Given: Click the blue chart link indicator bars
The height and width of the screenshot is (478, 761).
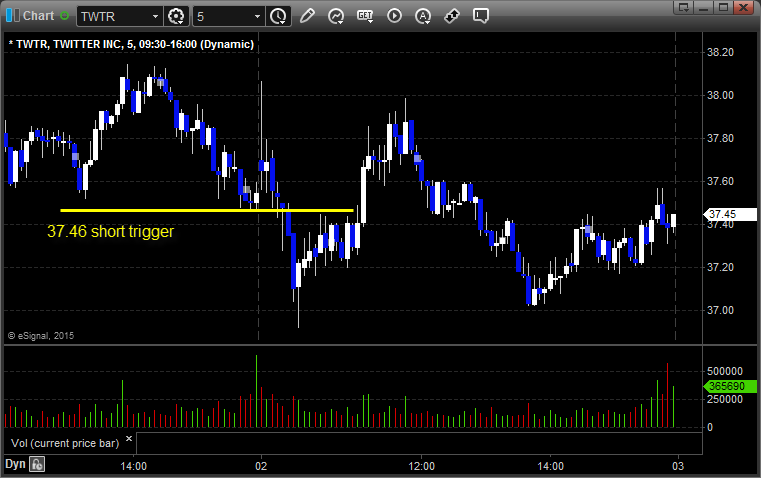Looking at the screenshot, I should [13, 16].
